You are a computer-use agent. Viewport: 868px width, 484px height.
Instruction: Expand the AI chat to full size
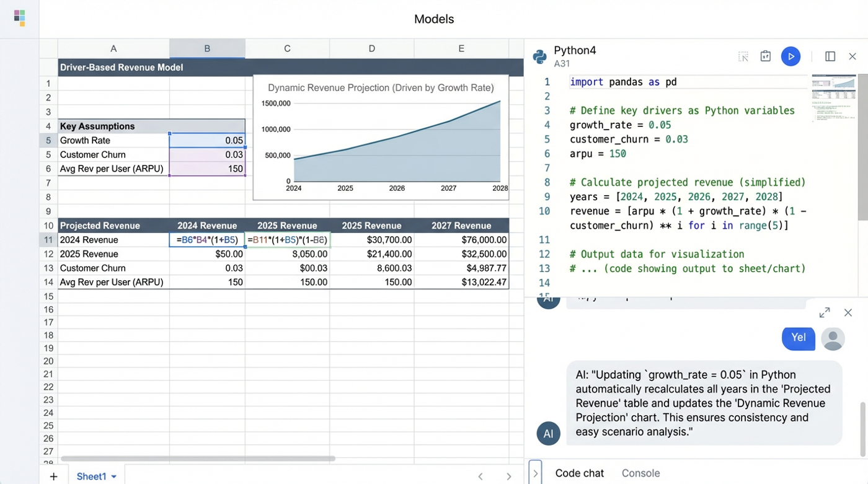click(825, 312)
